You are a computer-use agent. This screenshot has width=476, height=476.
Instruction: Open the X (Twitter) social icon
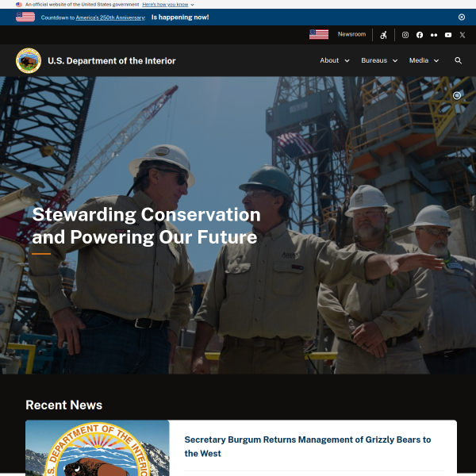(463, 35)
